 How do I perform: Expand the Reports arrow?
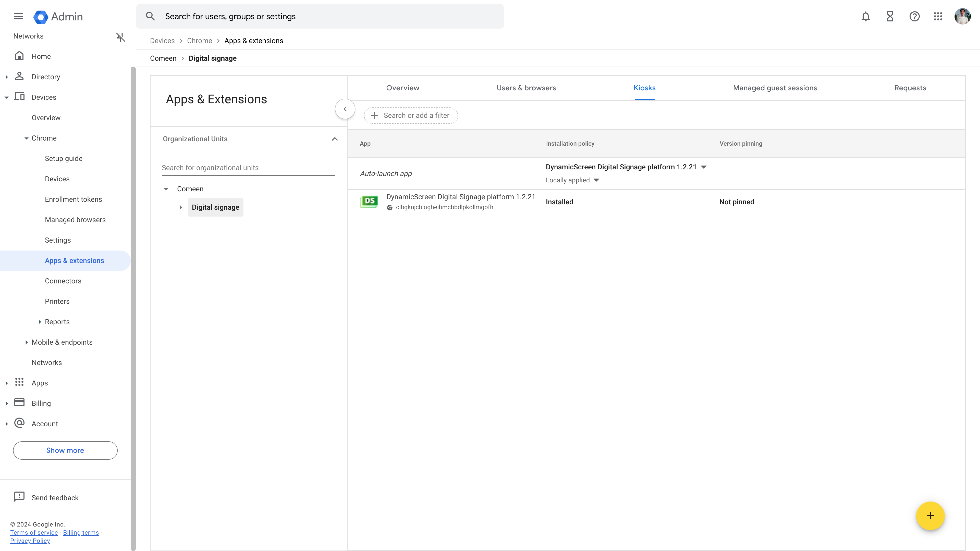(40, 322)
